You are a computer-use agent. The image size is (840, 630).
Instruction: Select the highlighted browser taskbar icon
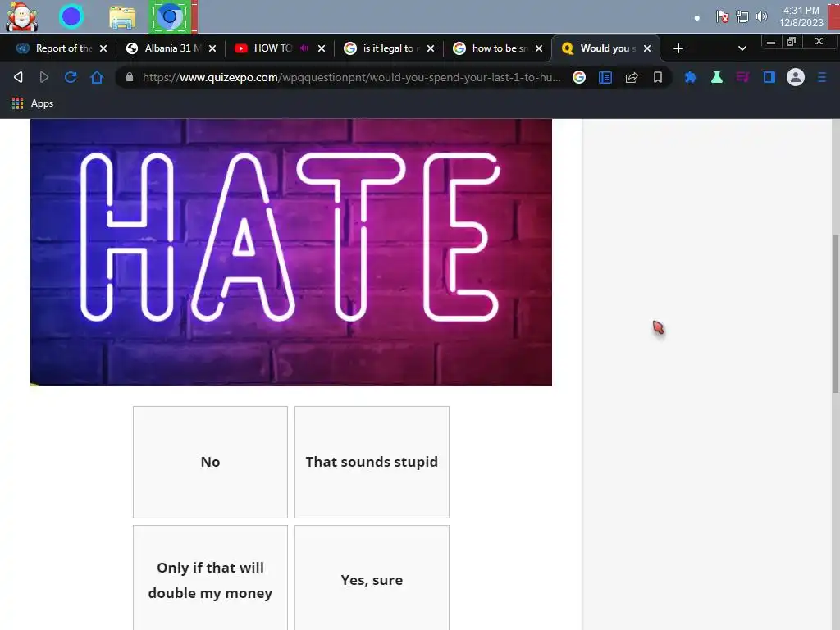pyautogui.click(x=170, y=16)
